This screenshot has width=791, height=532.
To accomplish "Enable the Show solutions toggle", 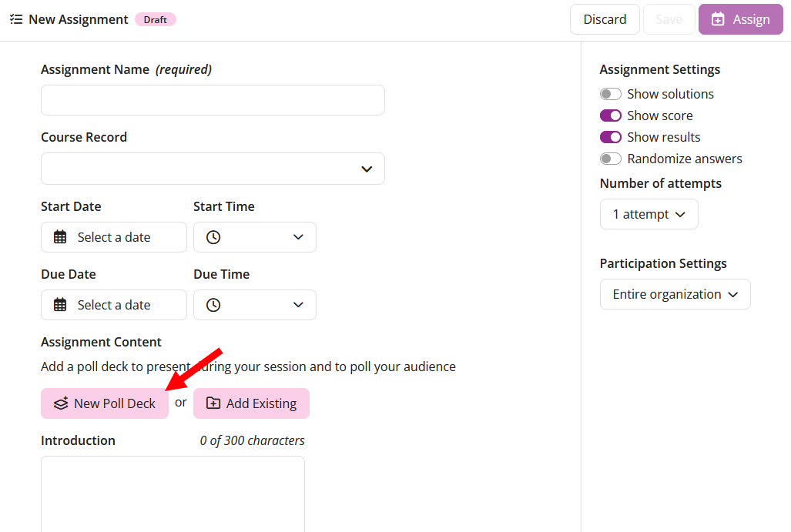I will pyautogui.click(x=611, y=93).
